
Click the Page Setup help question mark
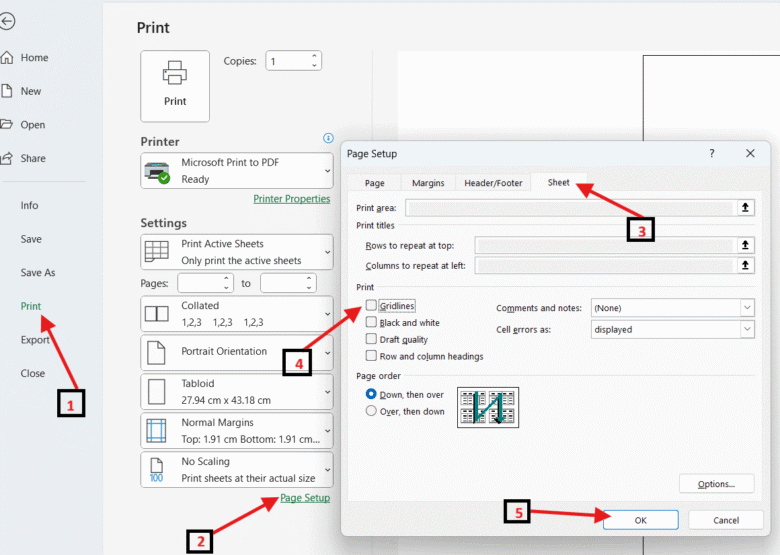[x=712, y=153]
